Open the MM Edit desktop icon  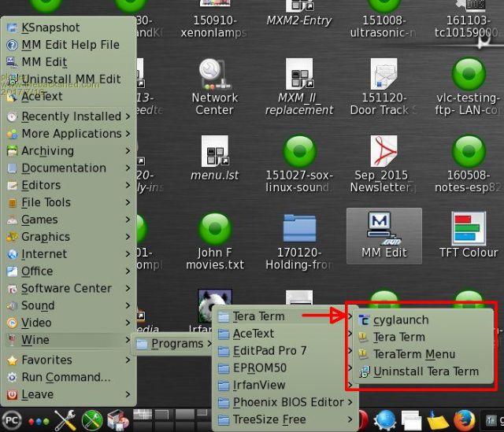coord(384,232)
